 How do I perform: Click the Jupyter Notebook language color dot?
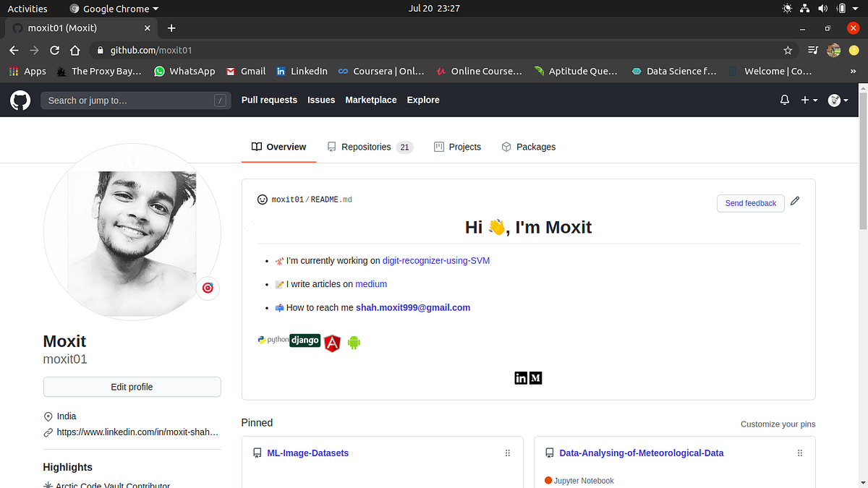click(548, 480)
